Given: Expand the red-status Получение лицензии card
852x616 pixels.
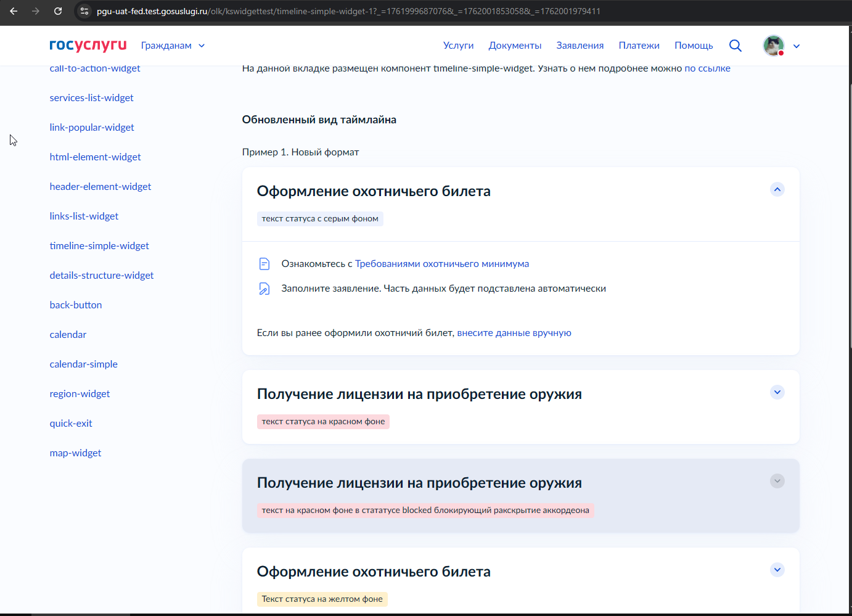Looking at the screenshot, I should (777, 392).
